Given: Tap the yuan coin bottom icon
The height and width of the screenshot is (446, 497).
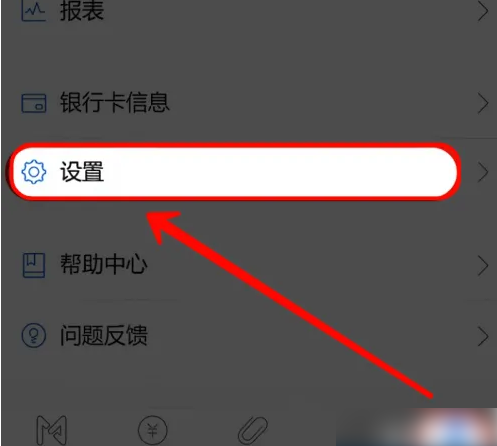Looking at the screenshot, I should click(x=153, y=430).
